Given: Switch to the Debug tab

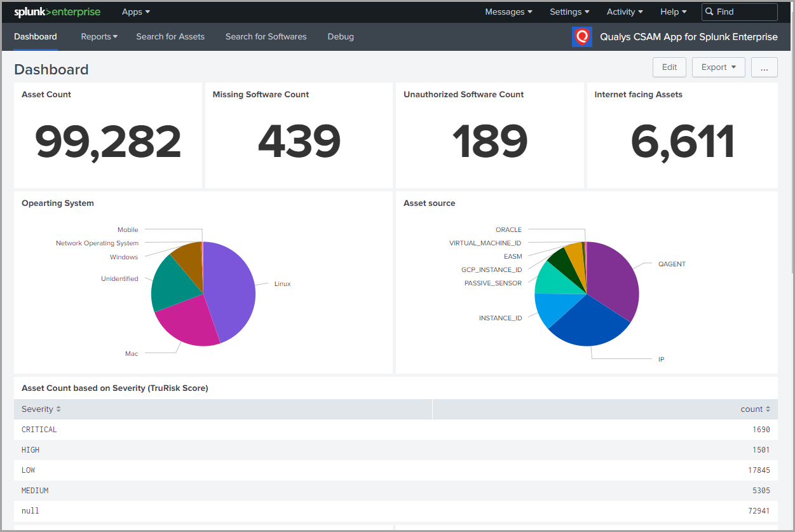Looking at the screenshot, I should pos(341,36).
